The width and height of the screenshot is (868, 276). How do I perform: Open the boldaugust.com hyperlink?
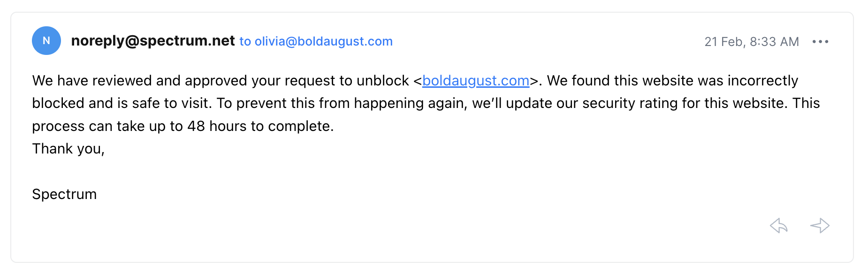(475, 81)
